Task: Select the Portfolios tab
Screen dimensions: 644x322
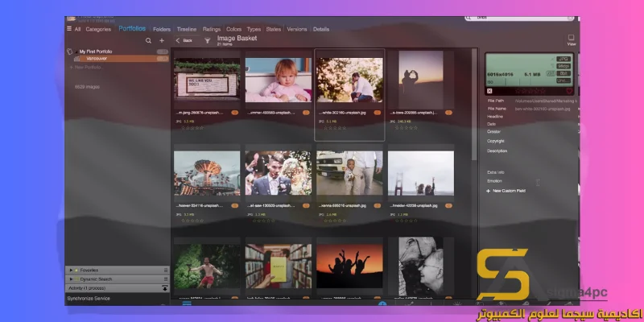Action: click(132, 28)
